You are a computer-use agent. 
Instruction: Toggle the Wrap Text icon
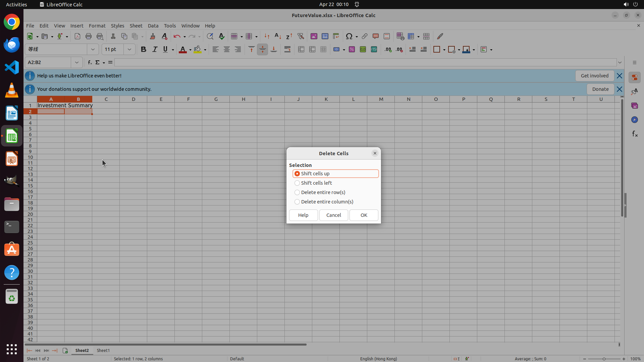(x=287, y=50)
